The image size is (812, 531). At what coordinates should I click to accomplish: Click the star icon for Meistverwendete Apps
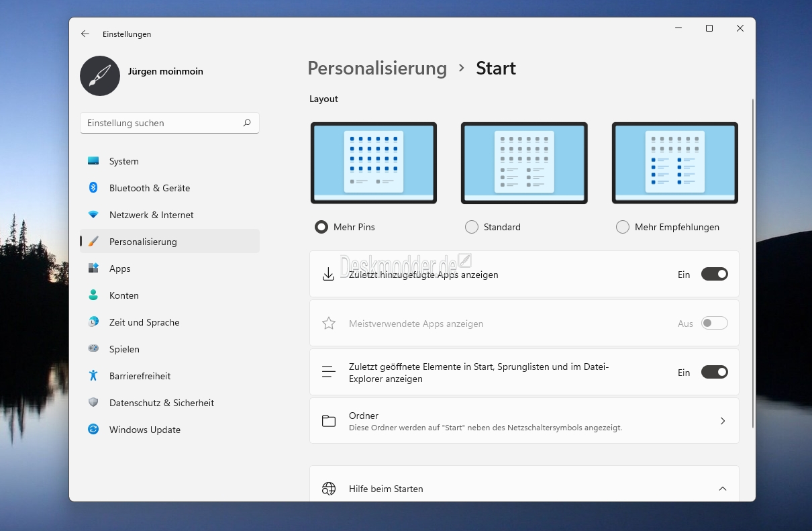point(328,324)
